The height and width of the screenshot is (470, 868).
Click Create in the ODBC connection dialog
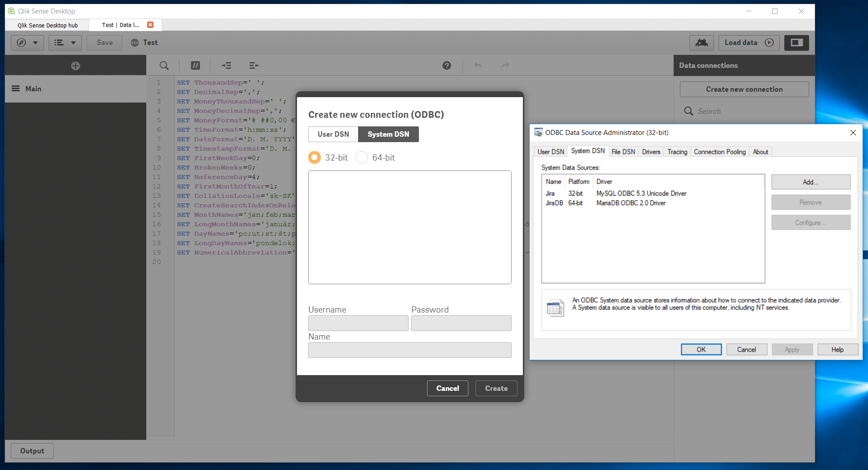(496, 388)
